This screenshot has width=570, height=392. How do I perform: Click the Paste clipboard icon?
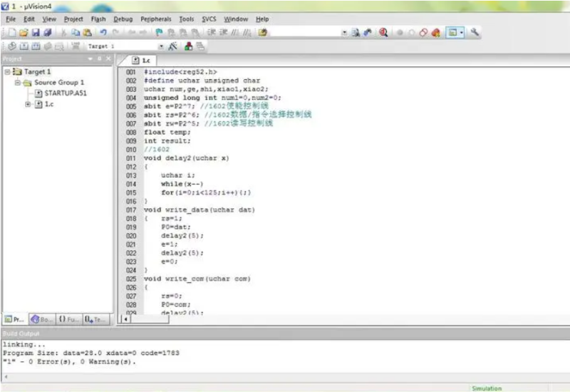[x=87, y=33]
